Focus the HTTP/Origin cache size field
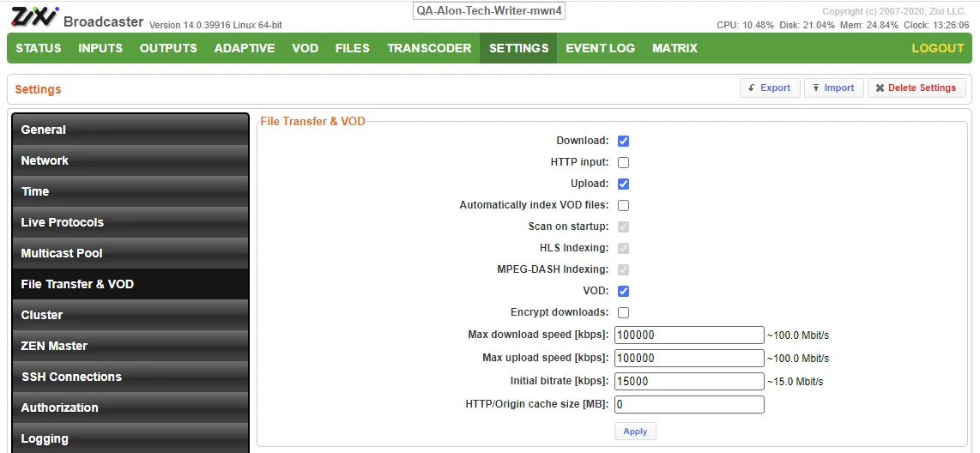Screen dimensions: 980x453 click(689, 404)
